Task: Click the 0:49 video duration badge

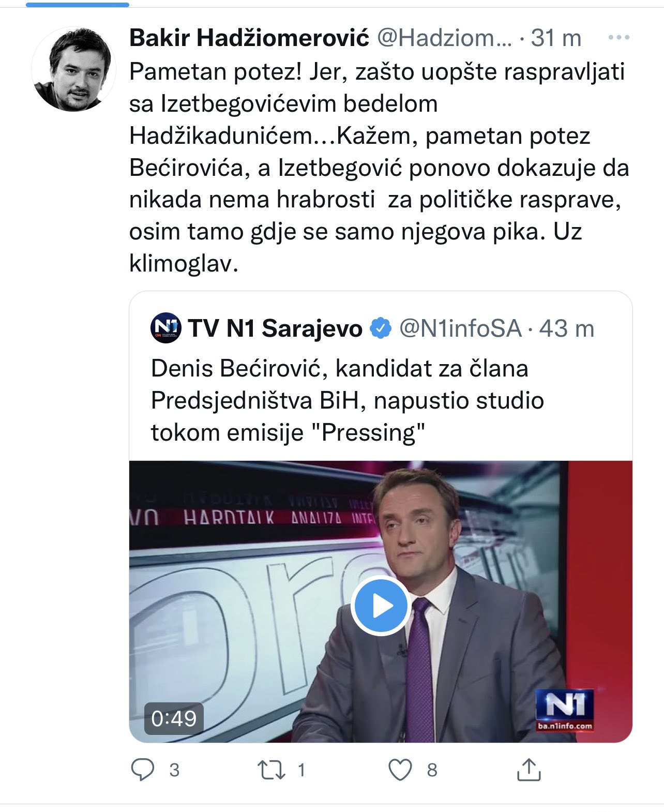Action: pos(174,718)
